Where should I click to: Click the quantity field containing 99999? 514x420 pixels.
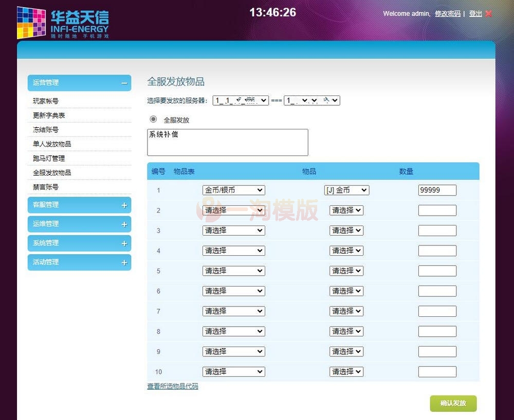pyautogui.click(x=437, y=189)
